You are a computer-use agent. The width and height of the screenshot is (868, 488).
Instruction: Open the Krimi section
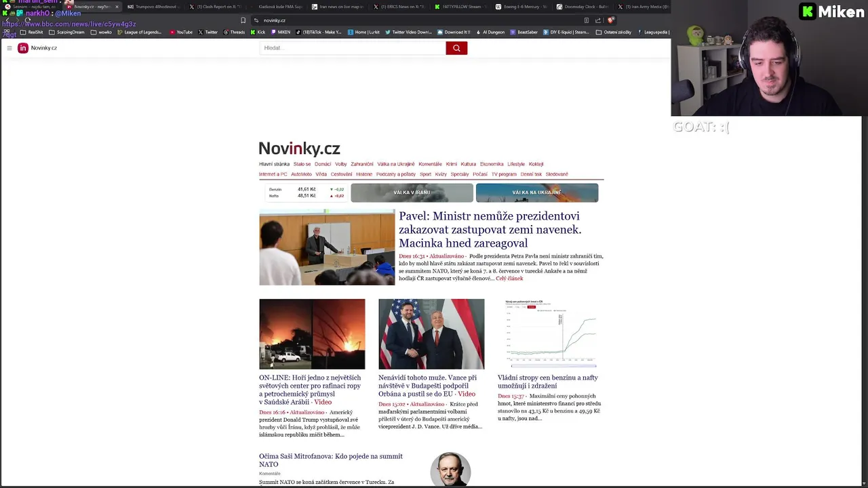pyautogui.click(x=452, y=164)
